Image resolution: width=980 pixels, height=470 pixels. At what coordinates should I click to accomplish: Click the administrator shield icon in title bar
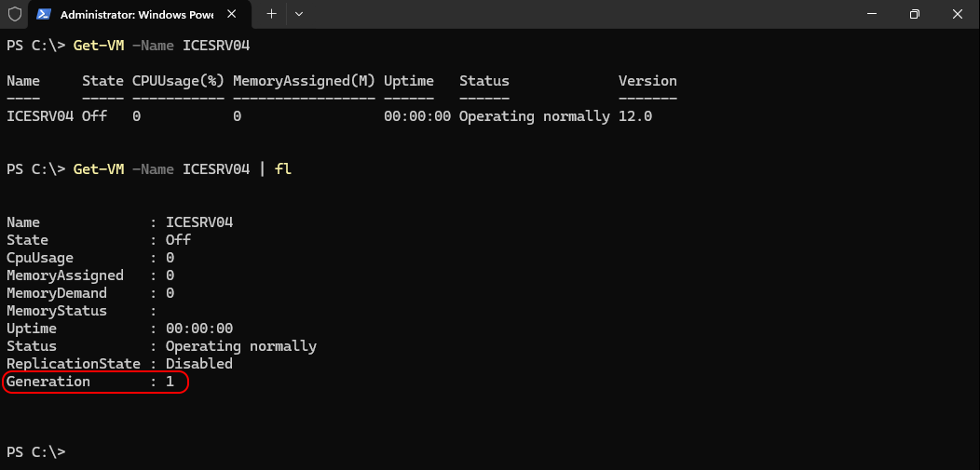click(14, 14)
